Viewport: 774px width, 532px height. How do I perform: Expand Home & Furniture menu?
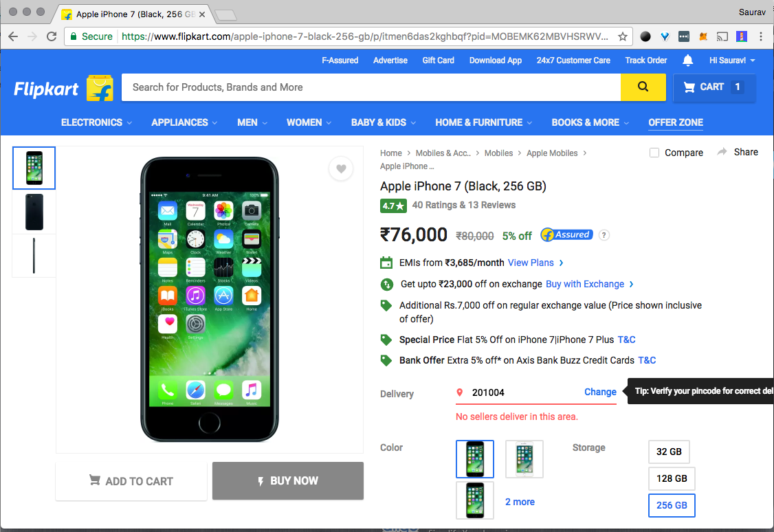[483, 122]
